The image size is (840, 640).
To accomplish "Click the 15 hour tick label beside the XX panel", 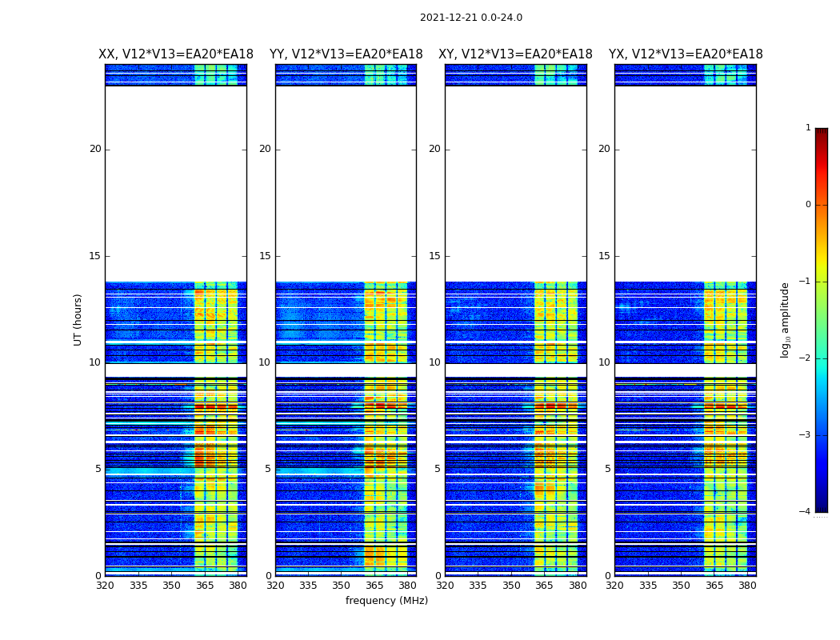I will [x=95, y=256].
